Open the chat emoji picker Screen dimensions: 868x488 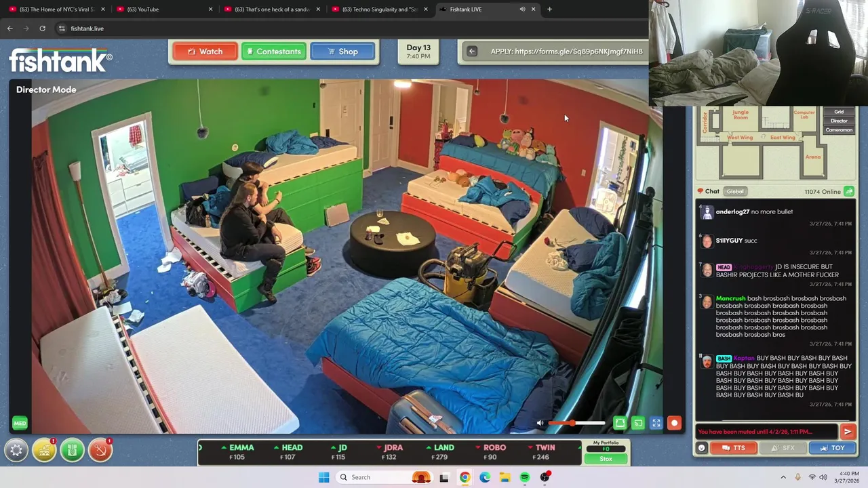point(702,448)
